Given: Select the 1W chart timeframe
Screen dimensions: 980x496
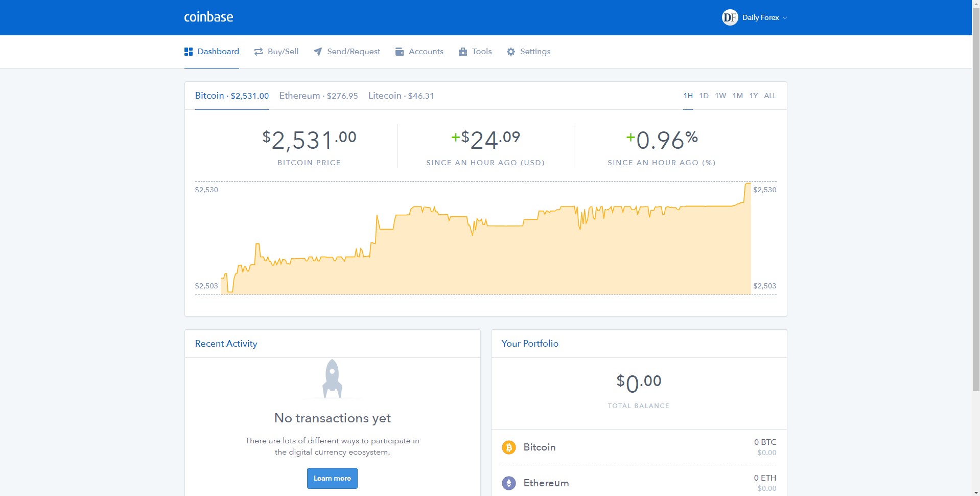Looking at the screenshot, I should [720, 96].
